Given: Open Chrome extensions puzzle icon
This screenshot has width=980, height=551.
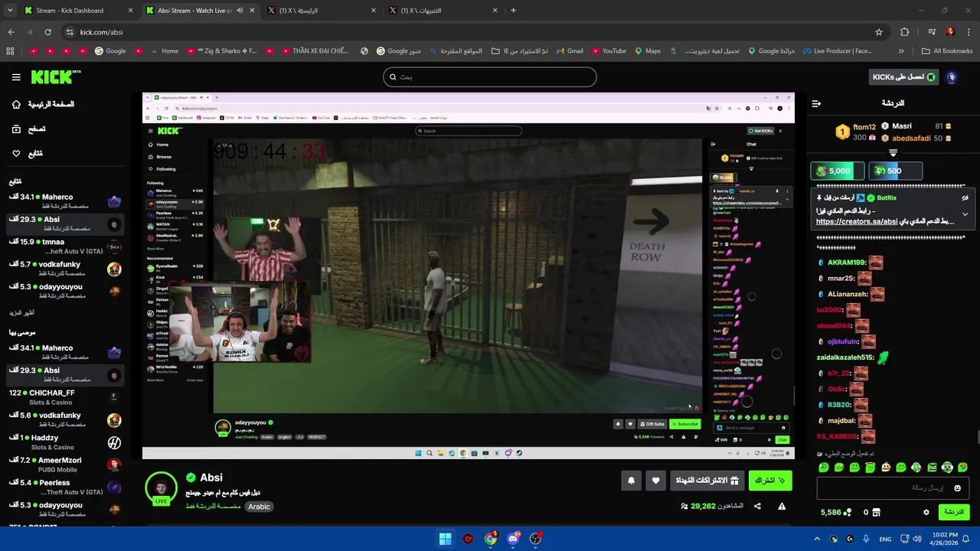Looking at the screenshot, I should [904, 32].
